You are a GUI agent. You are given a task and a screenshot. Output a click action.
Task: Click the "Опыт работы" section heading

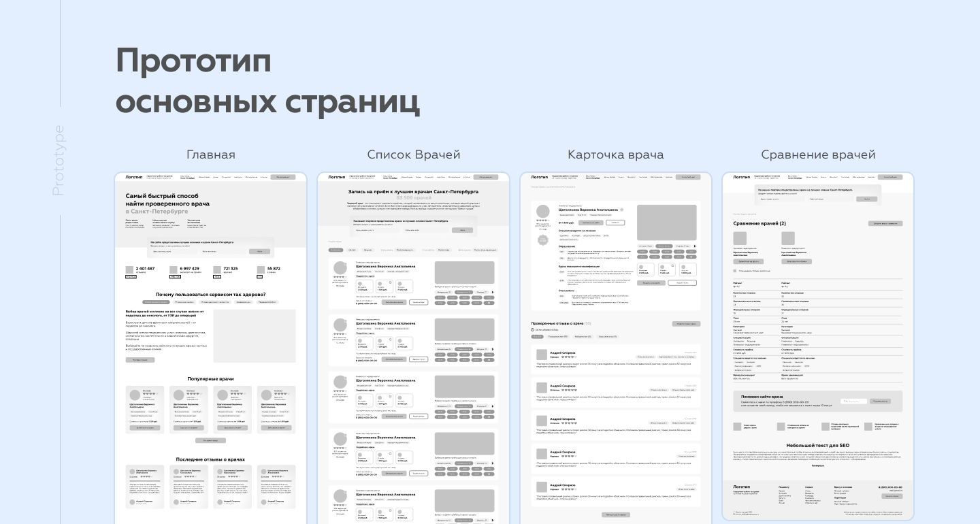[568, 291]
